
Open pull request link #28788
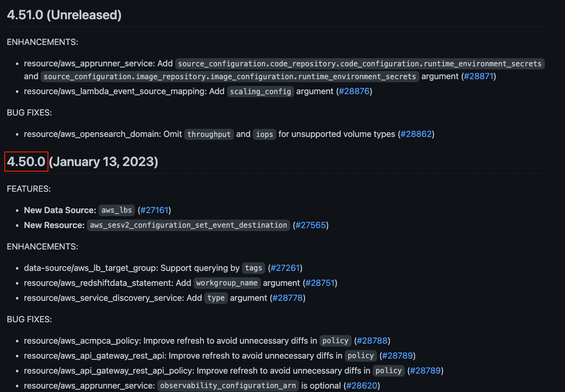pos(372,341)
